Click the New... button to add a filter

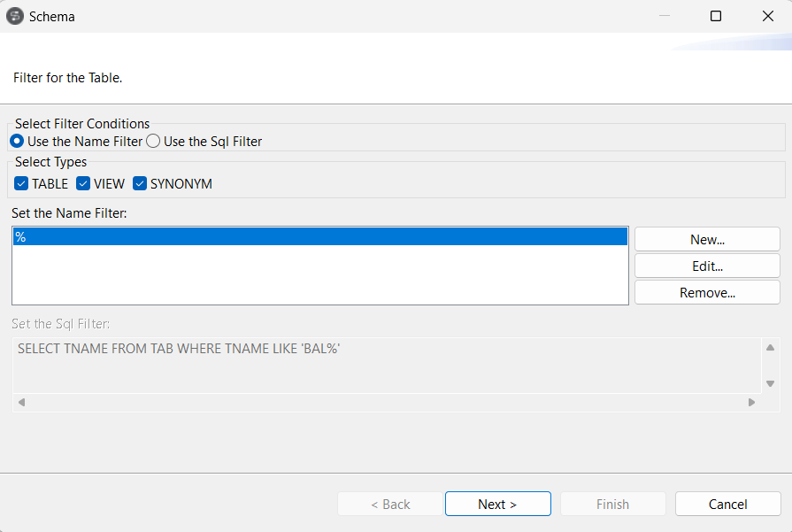pyautogui.click(x=706, y=238)
